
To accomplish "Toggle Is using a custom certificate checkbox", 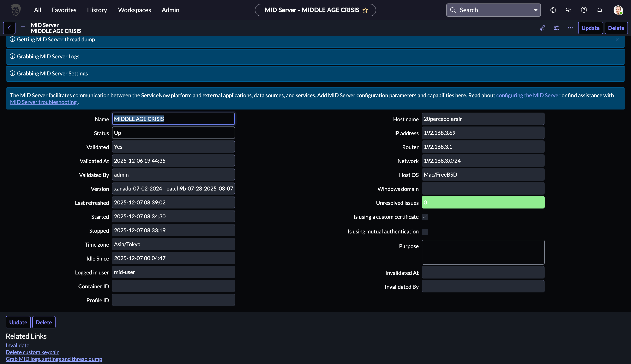I will (425, 217).
